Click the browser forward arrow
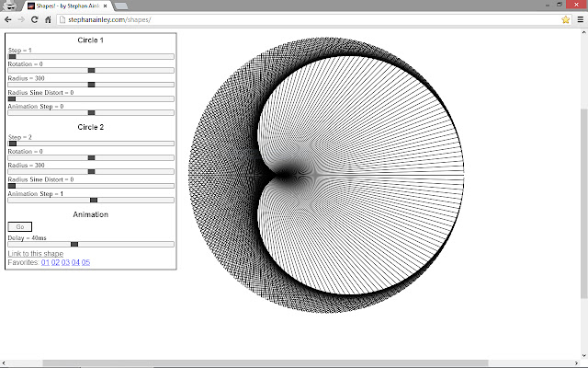Viewport: 588px width, 368px height. pos(21,19)
